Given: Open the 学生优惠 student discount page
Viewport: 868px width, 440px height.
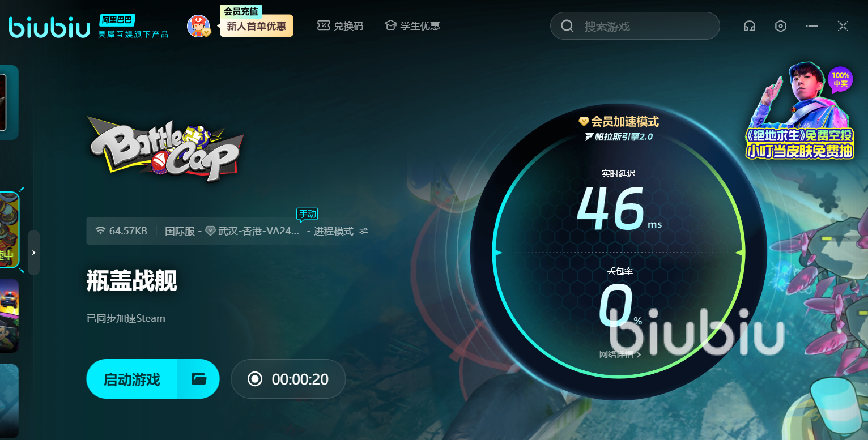Looking at the screenshot, I should [412, 25].
